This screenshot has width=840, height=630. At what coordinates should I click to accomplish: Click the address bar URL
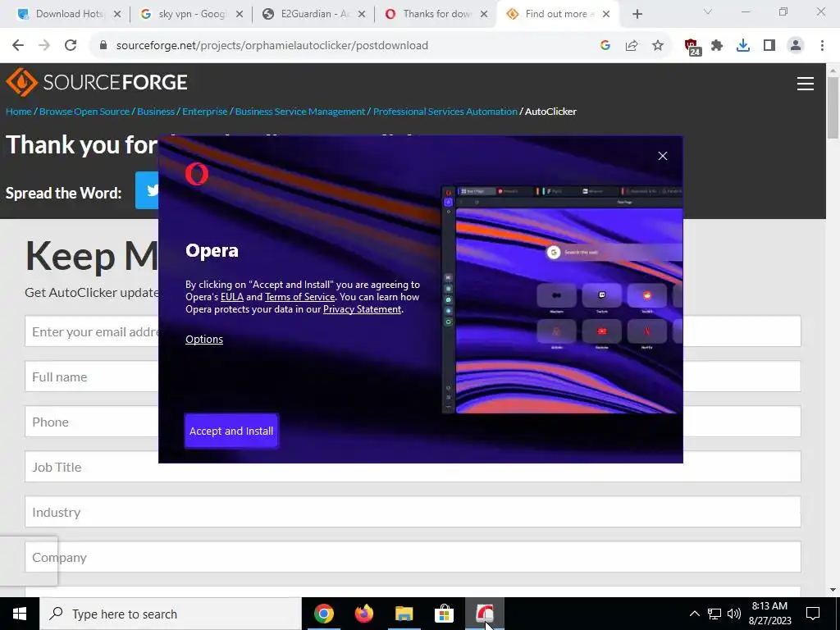click(272, 46)
